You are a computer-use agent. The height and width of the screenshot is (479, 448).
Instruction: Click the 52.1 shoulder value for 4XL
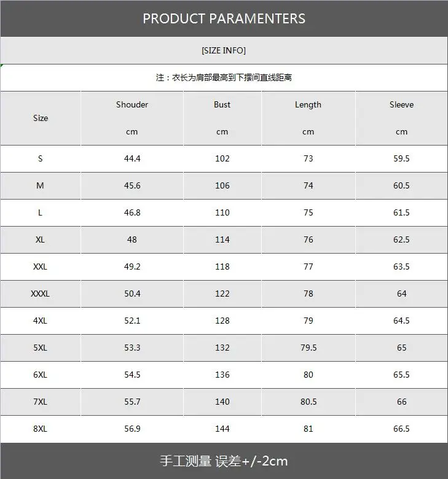point(132,321)
